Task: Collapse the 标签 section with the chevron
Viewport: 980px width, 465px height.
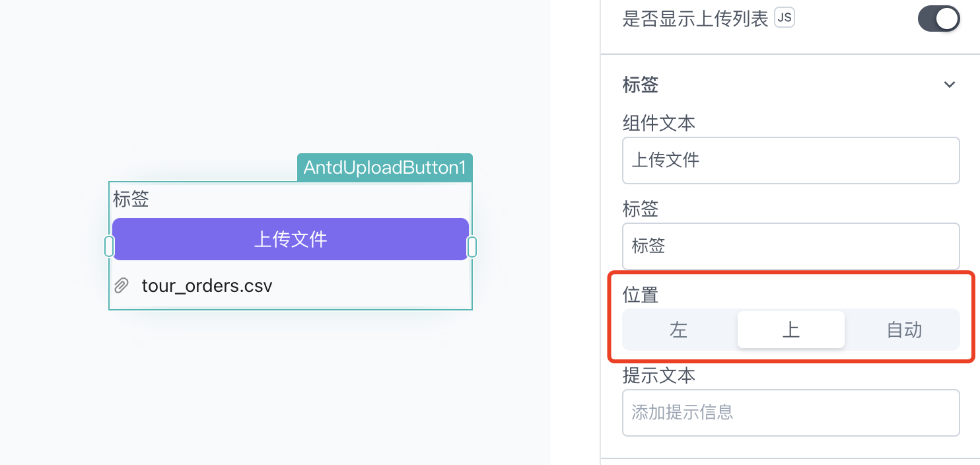Action: tap(949, 85)
